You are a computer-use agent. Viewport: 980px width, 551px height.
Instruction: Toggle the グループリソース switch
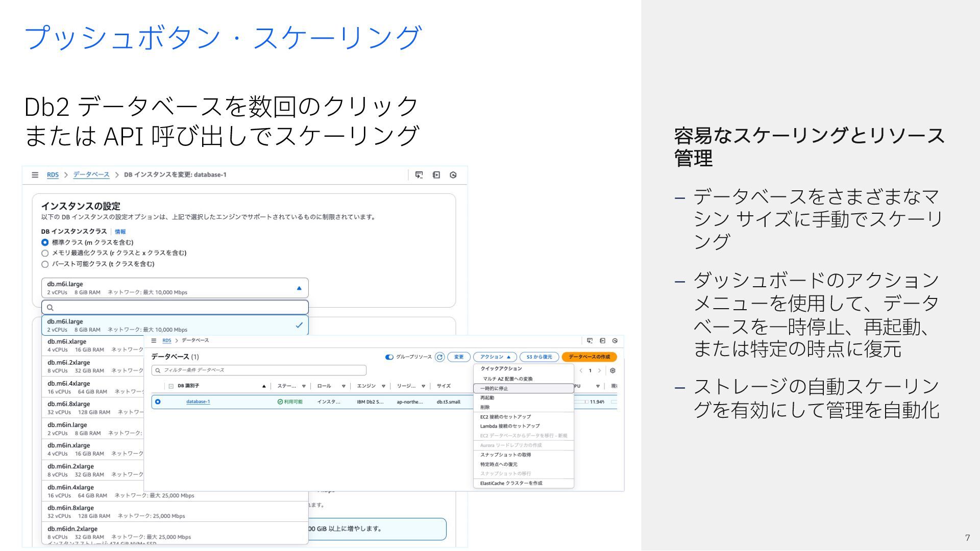(389, 357)
